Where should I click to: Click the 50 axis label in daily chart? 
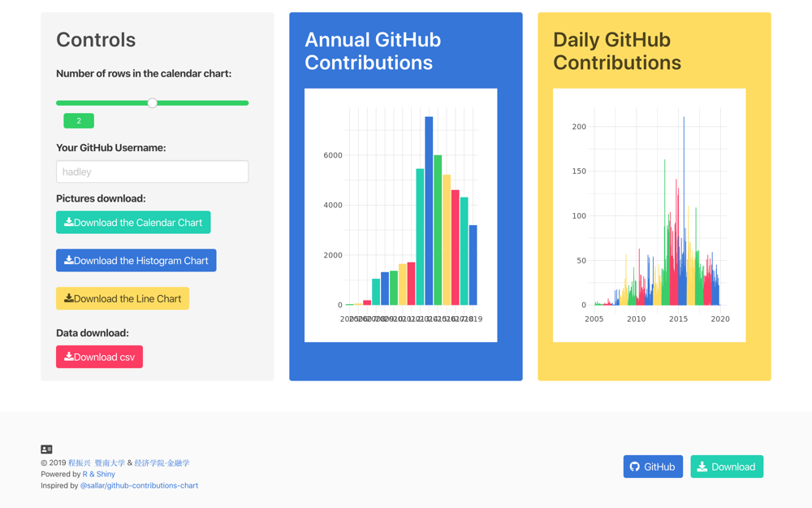[x=581, y=260]
